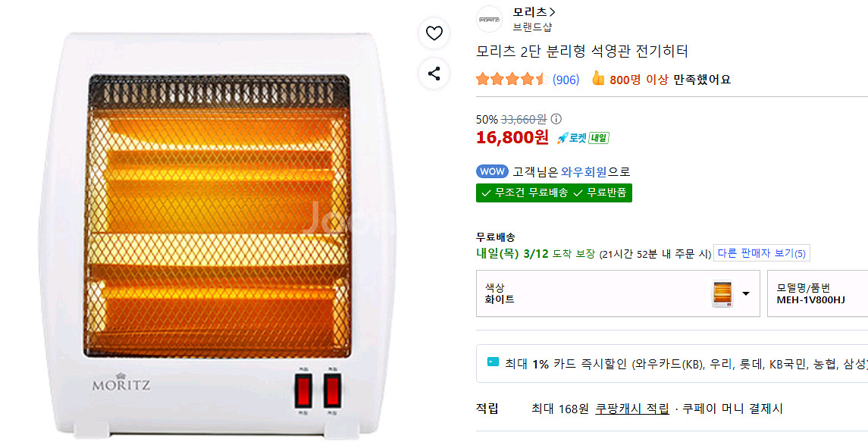
Task: Select the white heater swatch in 색상
Action: [722, 294]
